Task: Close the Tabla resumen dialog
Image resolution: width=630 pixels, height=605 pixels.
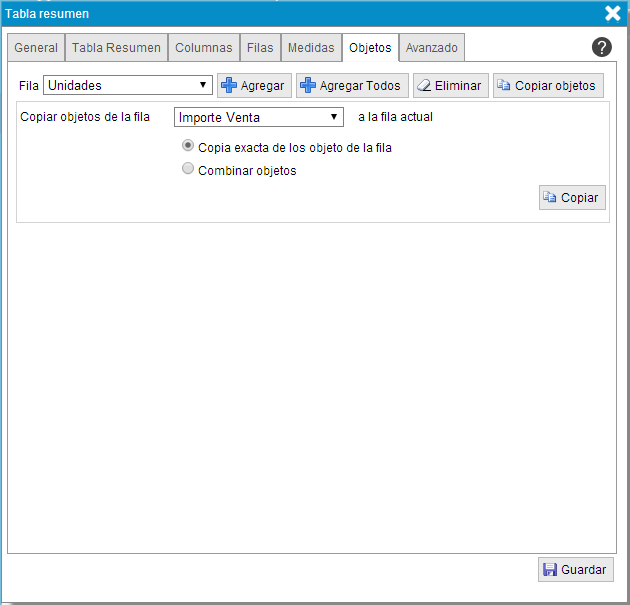Action: pos(613,13)
